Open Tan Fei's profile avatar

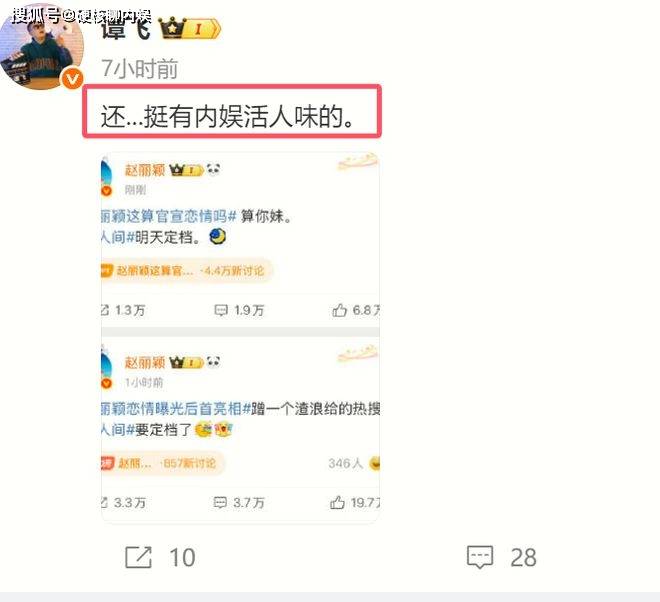click(x=41, y=47)
